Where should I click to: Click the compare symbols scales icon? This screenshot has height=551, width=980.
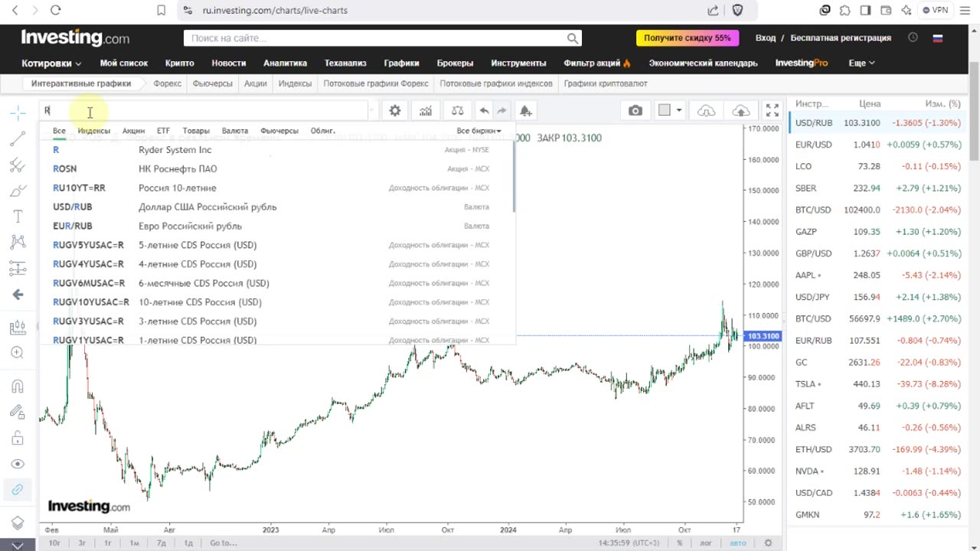pyautogui.click(x=458, y=111)
